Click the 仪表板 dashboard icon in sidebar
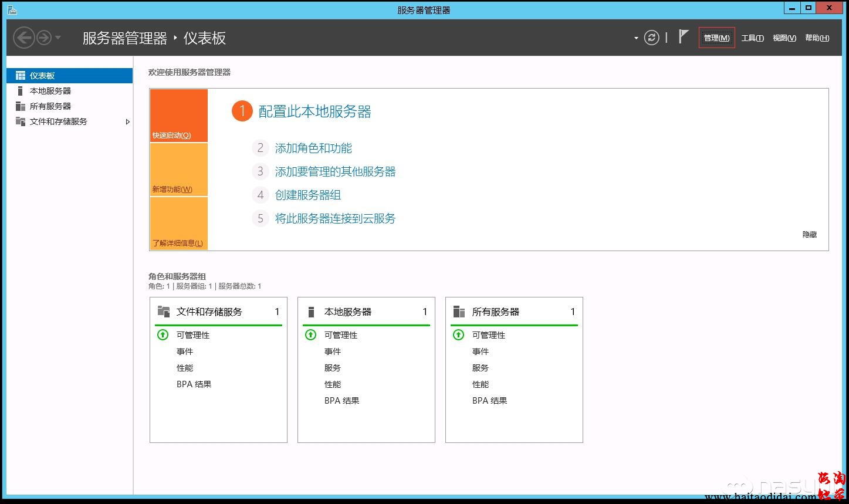Viewport: 849px width, 504px height. [21, 76]
